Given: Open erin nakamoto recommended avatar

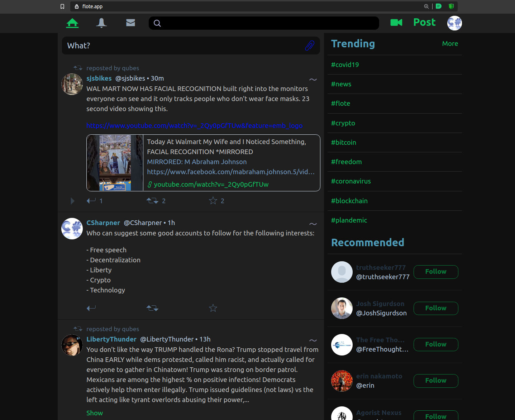Looking at the screenshot, I should coord(342,381).
